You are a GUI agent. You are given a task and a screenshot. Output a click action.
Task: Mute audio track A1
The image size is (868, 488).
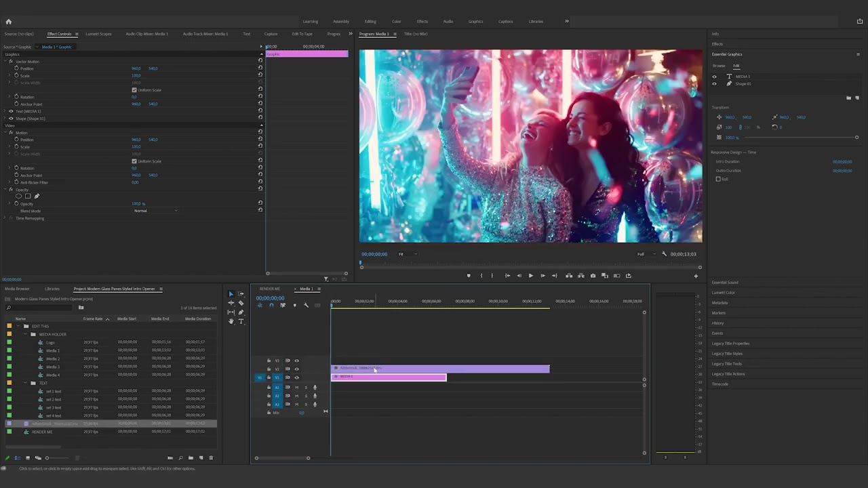296,388
